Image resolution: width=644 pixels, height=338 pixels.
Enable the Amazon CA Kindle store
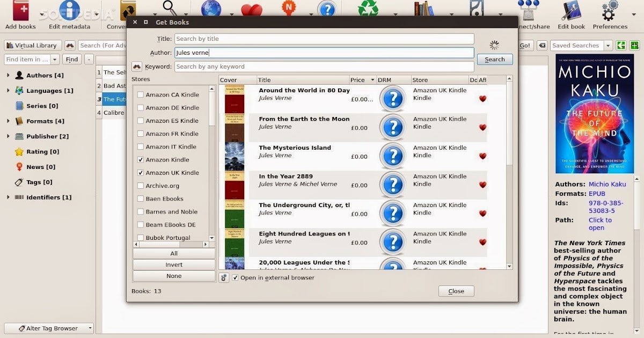point(141,95)
